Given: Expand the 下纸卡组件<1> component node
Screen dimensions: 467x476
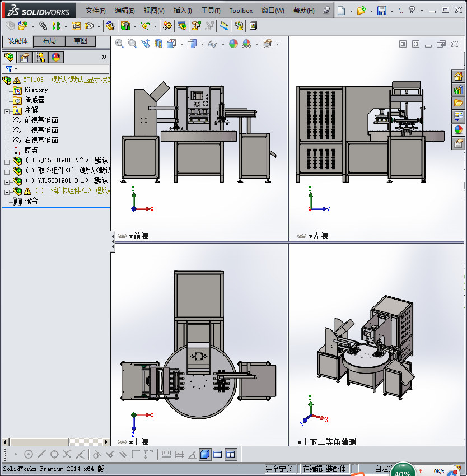Looking at the screenshot, I should pos(7,192).
